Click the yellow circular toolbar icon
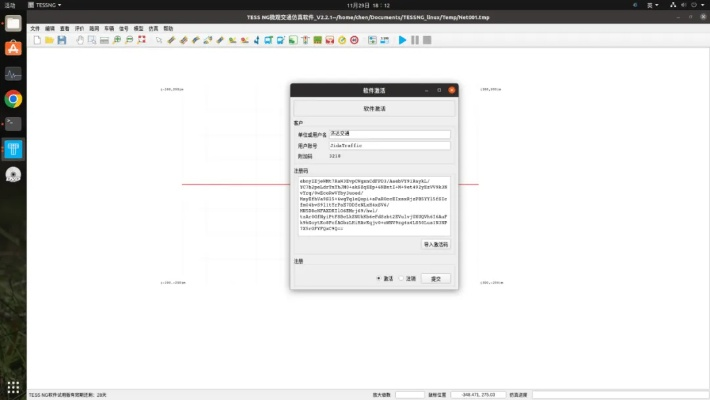This screenshot has height=400, width=710. (342, 40)
